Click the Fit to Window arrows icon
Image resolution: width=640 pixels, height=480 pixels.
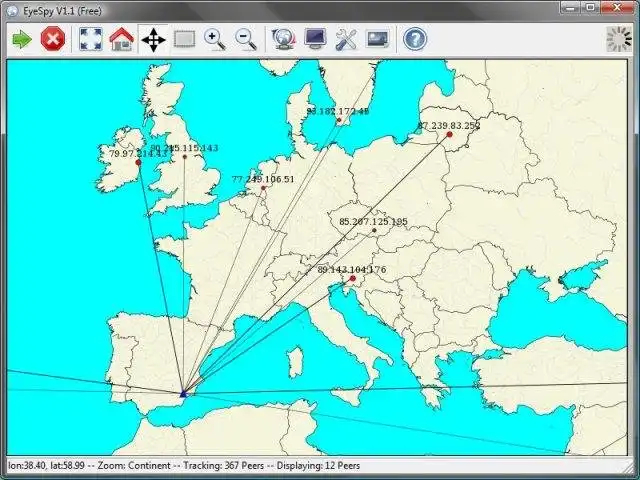(x=91, y=39)
